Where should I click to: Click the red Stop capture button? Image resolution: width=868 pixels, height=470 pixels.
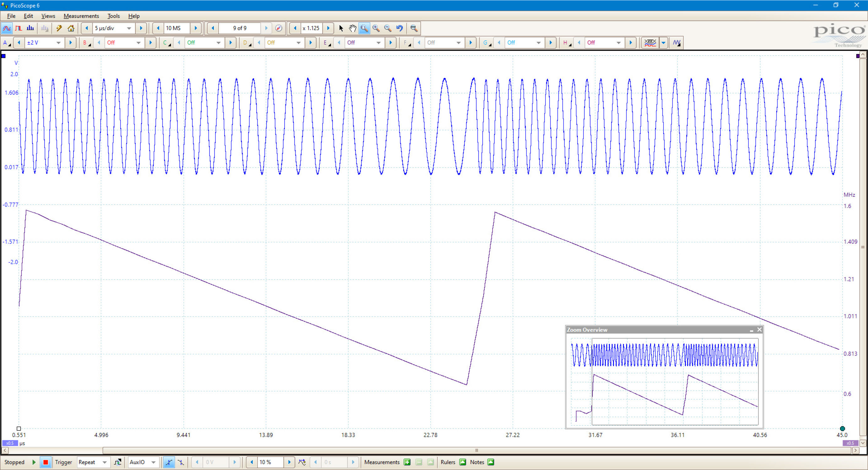click(x=46, y=462)
